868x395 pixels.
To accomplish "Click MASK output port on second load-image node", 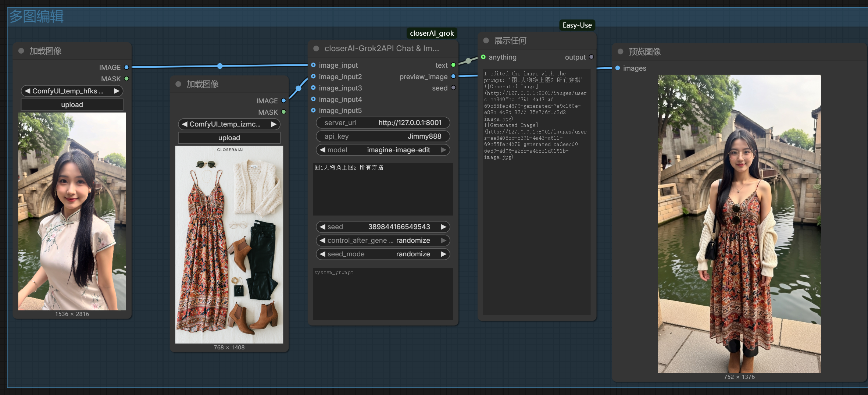I will pyautogui.click(x=283, y=112).
